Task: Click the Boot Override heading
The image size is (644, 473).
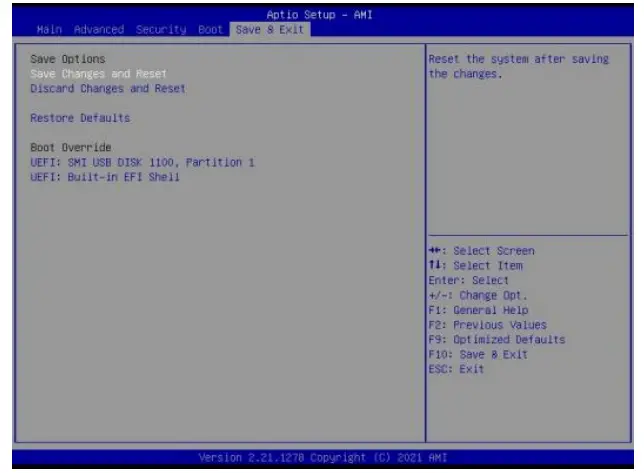Action: tap(71, 147)
